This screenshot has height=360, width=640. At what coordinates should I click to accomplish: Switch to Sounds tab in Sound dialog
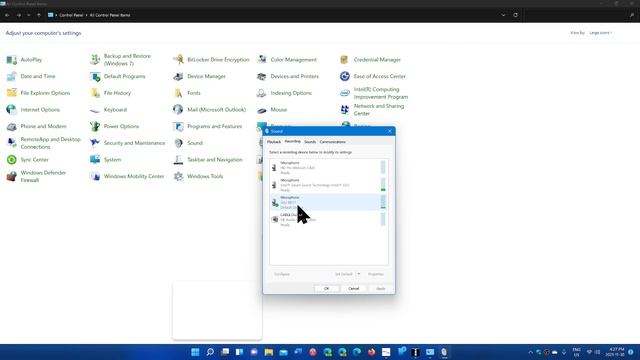click(x=310, y=142)
